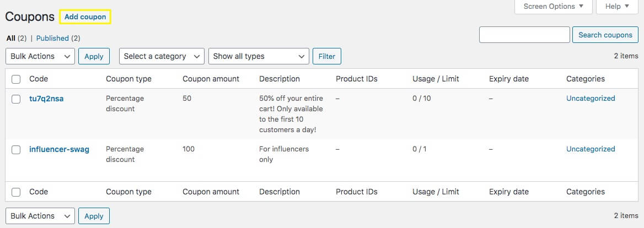The height and width of the screenshot is (228, 644).
Task: Select the influencer-swag coupon checkbox
Action: (16, 150)
